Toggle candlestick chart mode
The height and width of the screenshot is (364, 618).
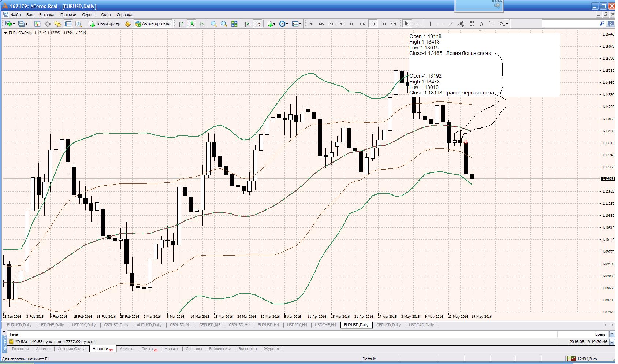[x=191, y=24]
